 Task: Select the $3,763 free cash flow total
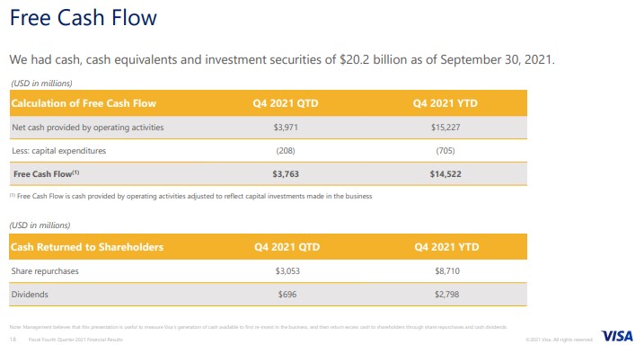pyautogui.click(x=286, y=174)
